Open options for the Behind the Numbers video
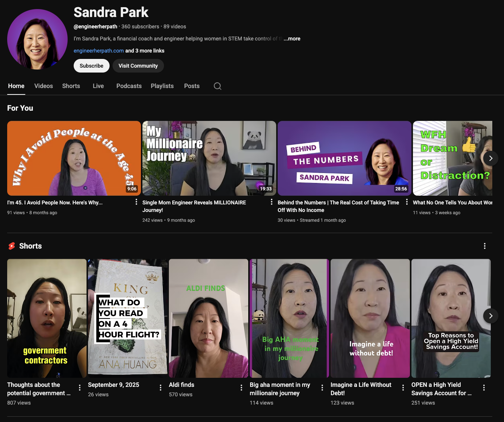The width and height of the screenshot is (504, 422). pos(407,202)
